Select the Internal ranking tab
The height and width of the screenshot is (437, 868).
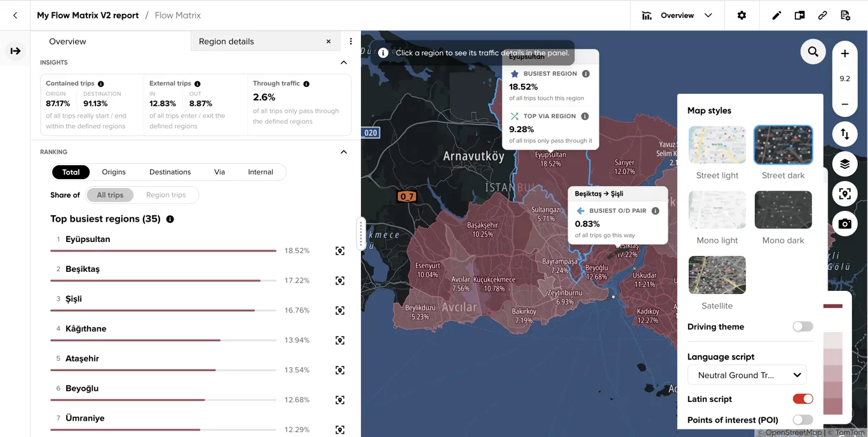[261, 172]
